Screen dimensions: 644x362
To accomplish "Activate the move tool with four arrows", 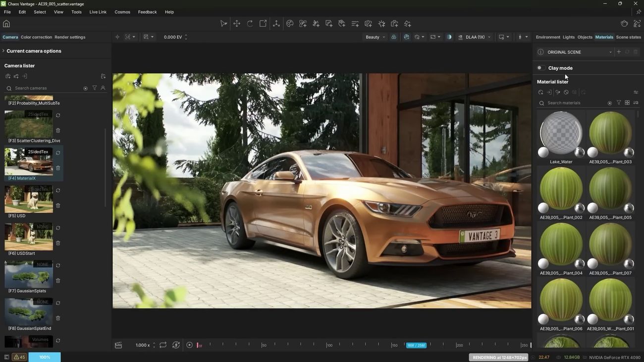I will tap(237, 24).
